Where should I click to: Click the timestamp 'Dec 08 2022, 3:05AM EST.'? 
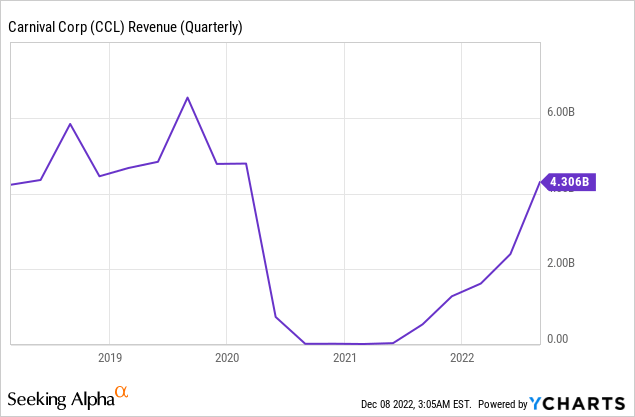(416, 404)
